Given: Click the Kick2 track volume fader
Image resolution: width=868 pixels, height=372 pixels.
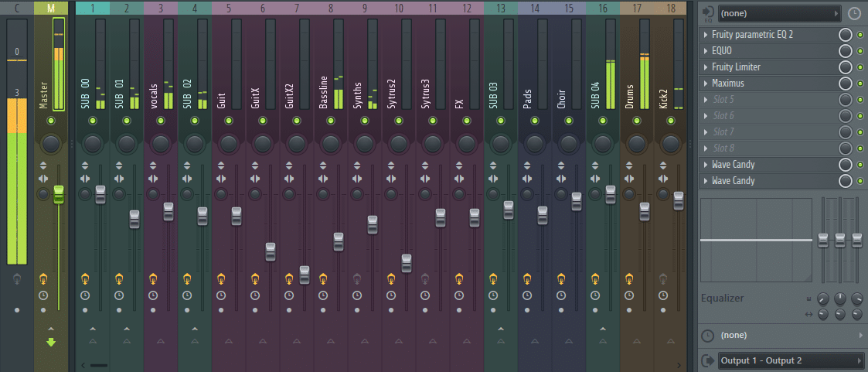Looking at the screenshot, I should [x=679, y=200].
